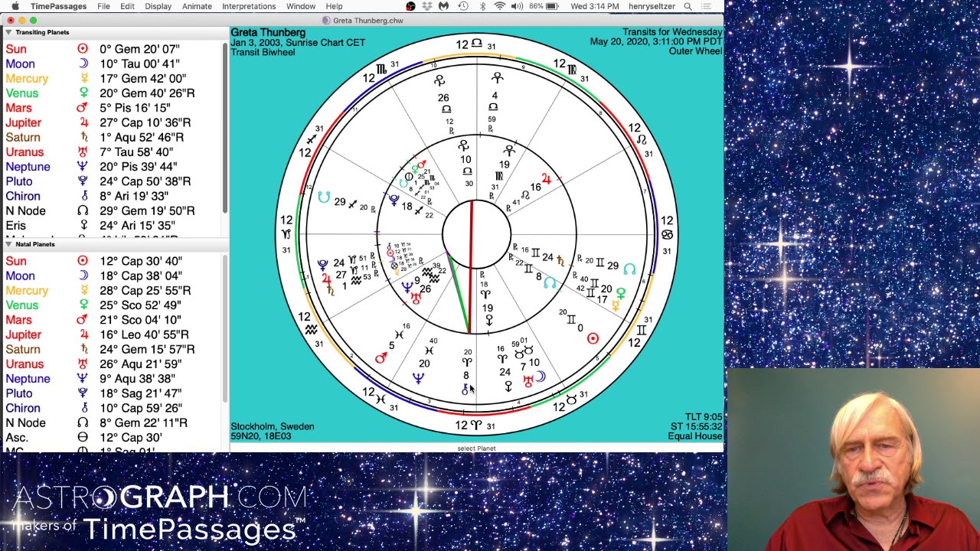Viewport: 980px width, 551px height.
Task: Open the Edit menu
Action: 127,6
